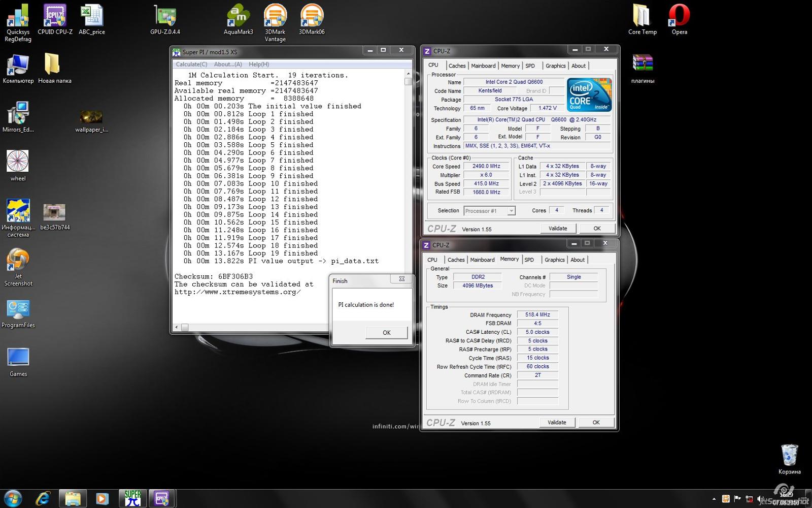Open Internet Explorer from taskbar
The image size is (812, 508).
43,498
